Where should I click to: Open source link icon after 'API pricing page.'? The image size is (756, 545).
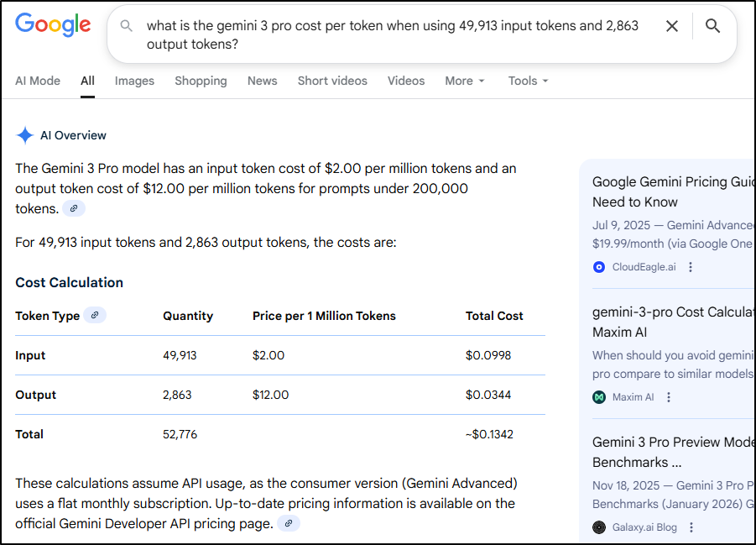point(289,523)
